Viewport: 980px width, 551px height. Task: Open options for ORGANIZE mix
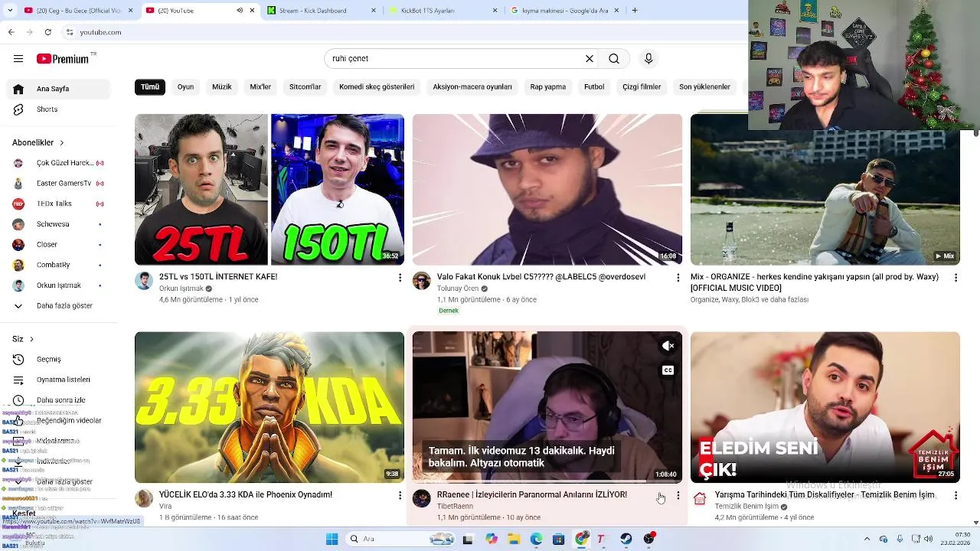955,277
